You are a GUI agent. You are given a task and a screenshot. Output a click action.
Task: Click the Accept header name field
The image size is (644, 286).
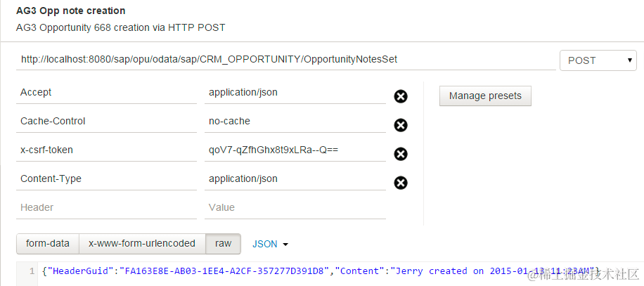pos(106,93)
